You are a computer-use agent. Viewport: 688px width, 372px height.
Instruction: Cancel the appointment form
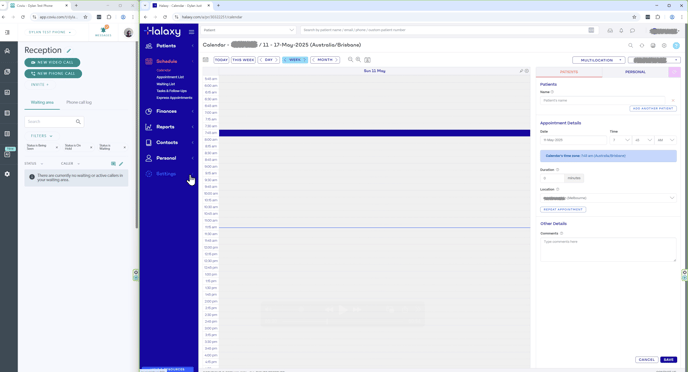[x=647, y=360]
